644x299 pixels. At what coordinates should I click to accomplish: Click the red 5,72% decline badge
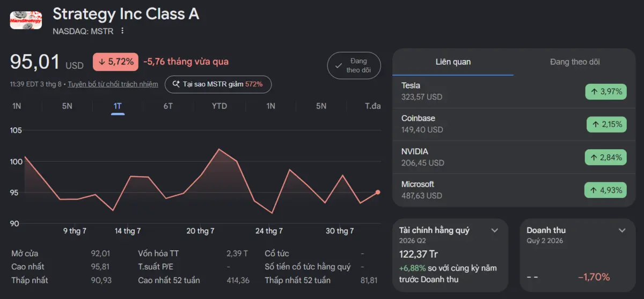click(116, 62)
